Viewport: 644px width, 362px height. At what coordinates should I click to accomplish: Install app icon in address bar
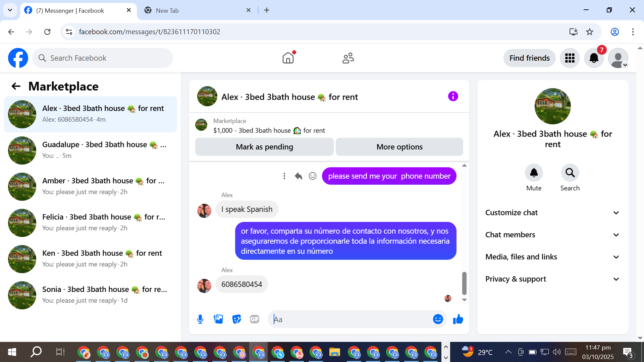pyautogui.click(x=573, y=32)
